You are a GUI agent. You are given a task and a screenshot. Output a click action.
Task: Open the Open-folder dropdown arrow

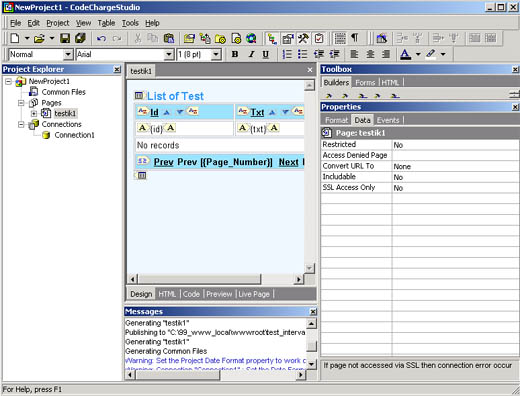pyautogui.click(x=52, y=38)
